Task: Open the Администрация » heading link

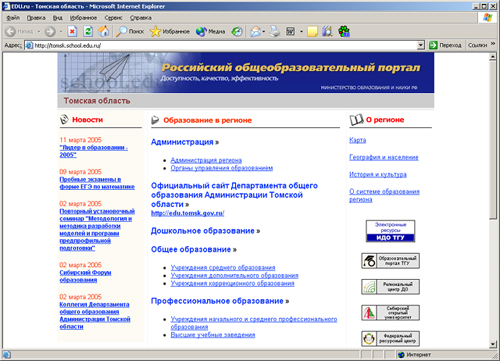Action: [x=185, y=142]
